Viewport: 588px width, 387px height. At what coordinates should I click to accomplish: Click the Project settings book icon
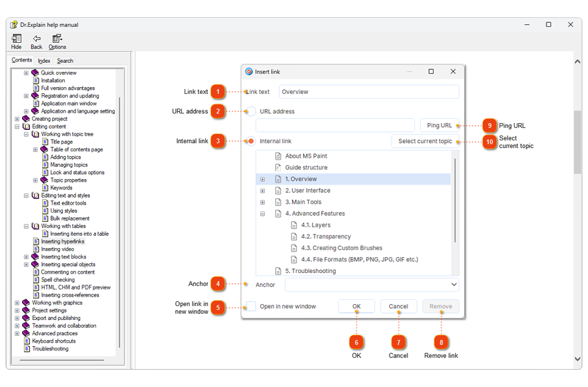(x=26, y=310)
